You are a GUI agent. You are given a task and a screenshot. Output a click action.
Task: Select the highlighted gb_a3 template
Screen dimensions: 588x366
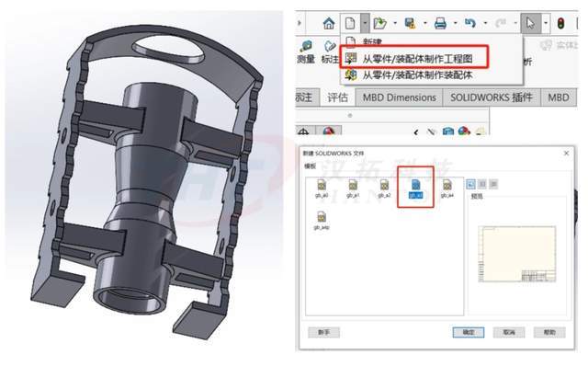(x=415, y=189)
